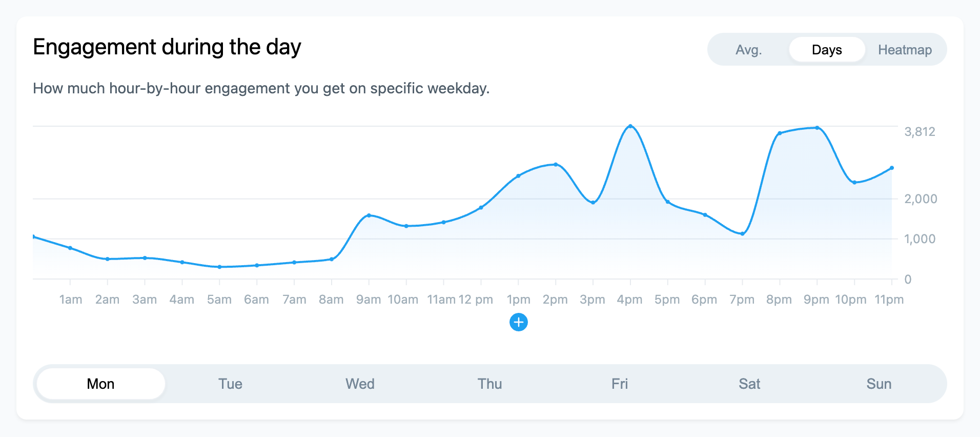Show Thu engagement data

tap(489, 384)
